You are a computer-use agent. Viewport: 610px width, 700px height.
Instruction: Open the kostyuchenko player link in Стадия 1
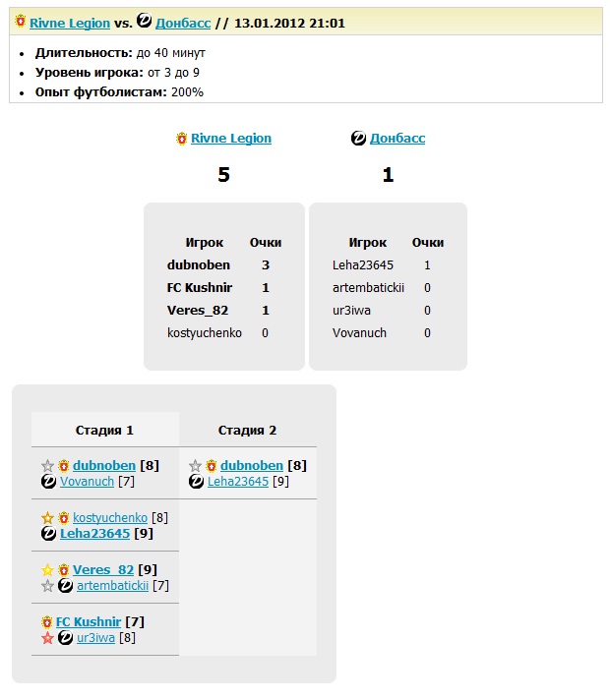[x=110, y=517]
